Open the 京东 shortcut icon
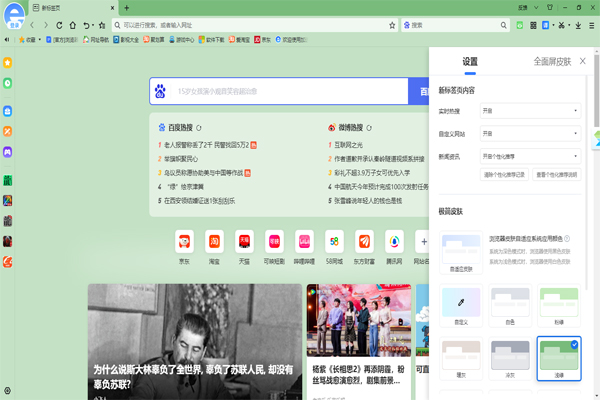 coord(184,241)
